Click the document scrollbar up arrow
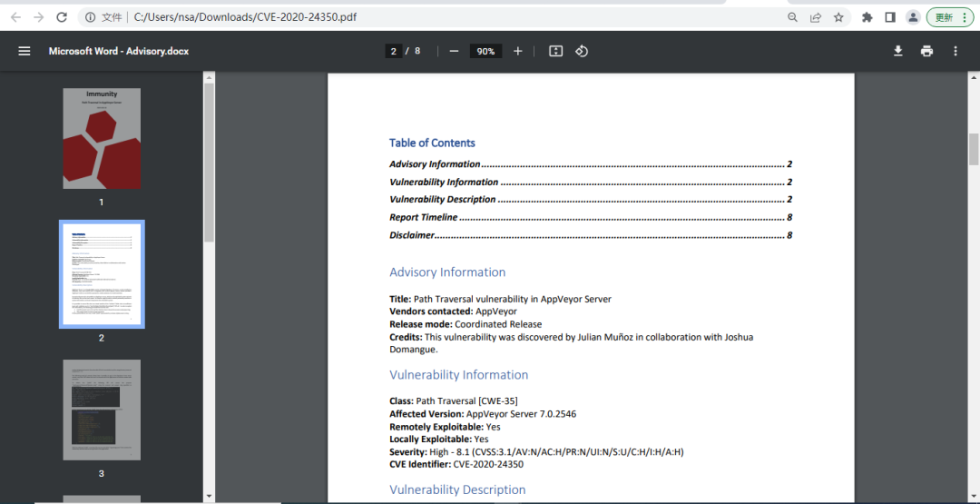The height and width of the screenshot is (504, 980). [x=974, y=77]
